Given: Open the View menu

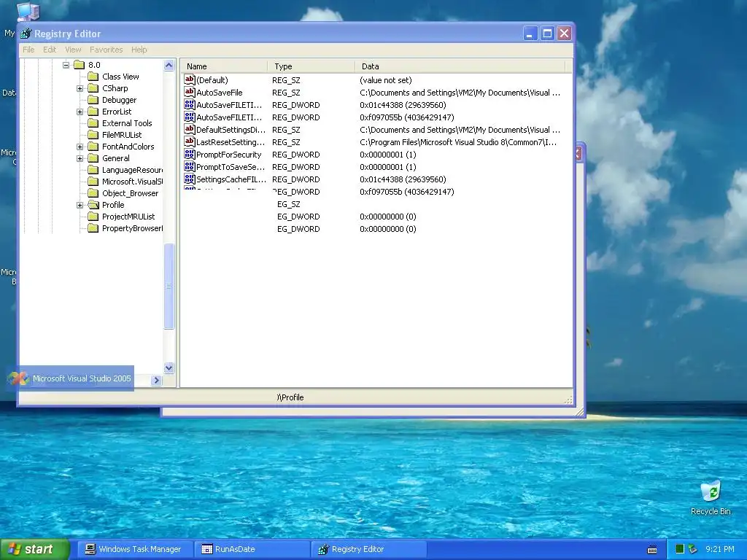Looking at the screenshot, I should click(73, 50).
